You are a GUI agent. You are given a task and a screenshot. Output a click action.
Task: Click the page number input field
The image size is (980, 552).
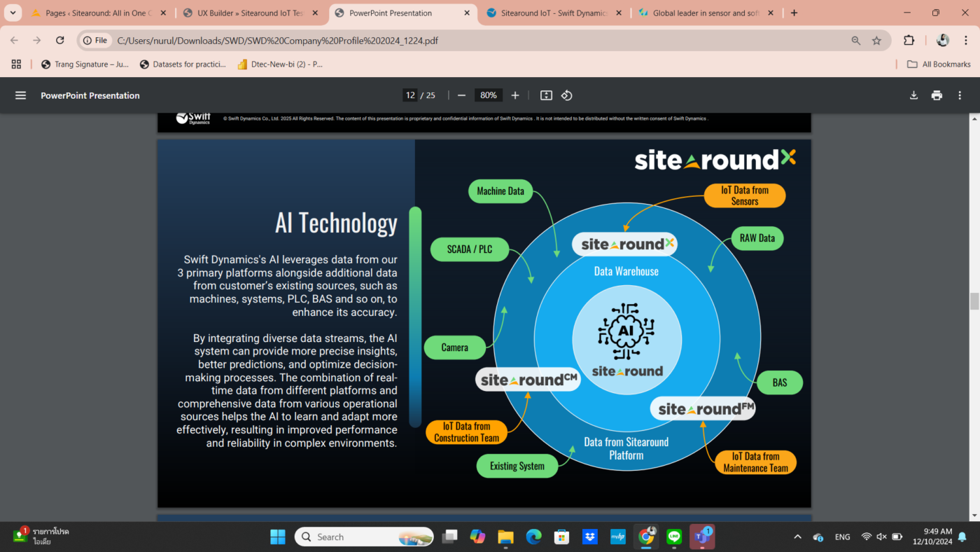pos(409,95)
